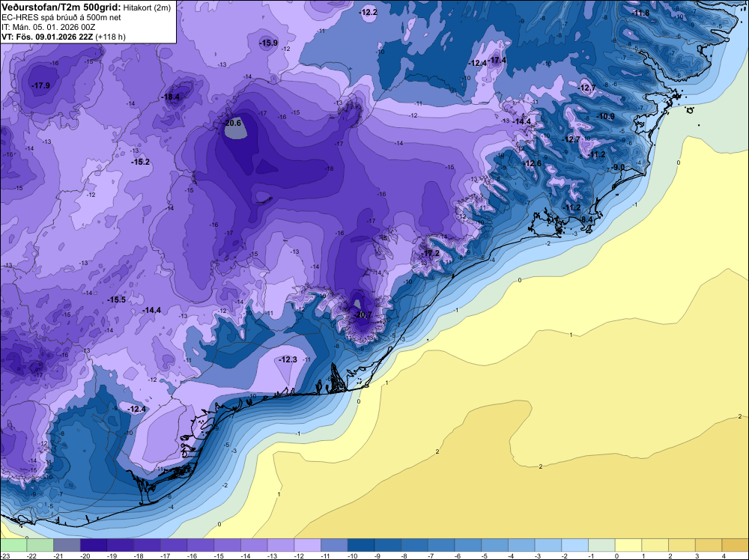Click the legend swatch labeled -14
Viewport: 749px width, 560px height.
[x=254, y=545]
